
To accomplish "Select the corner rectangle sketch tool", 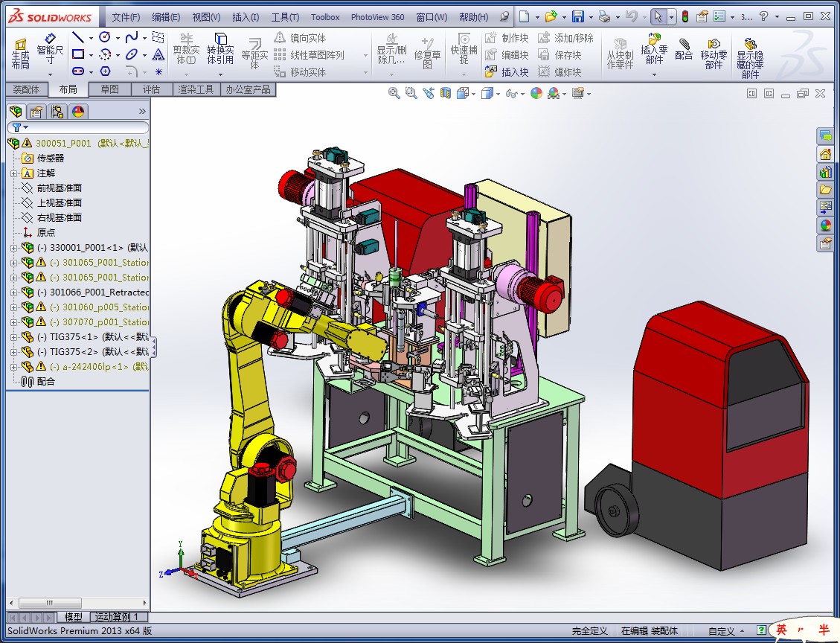I will coord(78,54).
